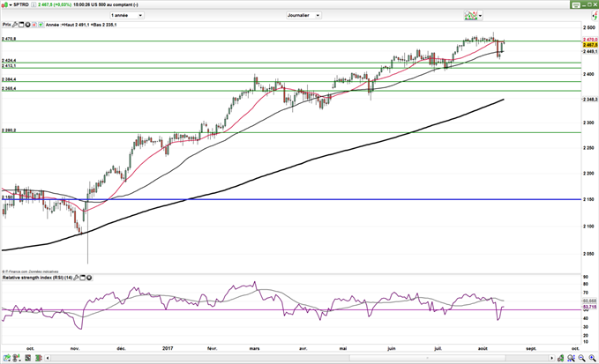The height and width of the screenshot is (364, 599).
Task: Click the mars label on the time axis
Action: pos(254,348)
